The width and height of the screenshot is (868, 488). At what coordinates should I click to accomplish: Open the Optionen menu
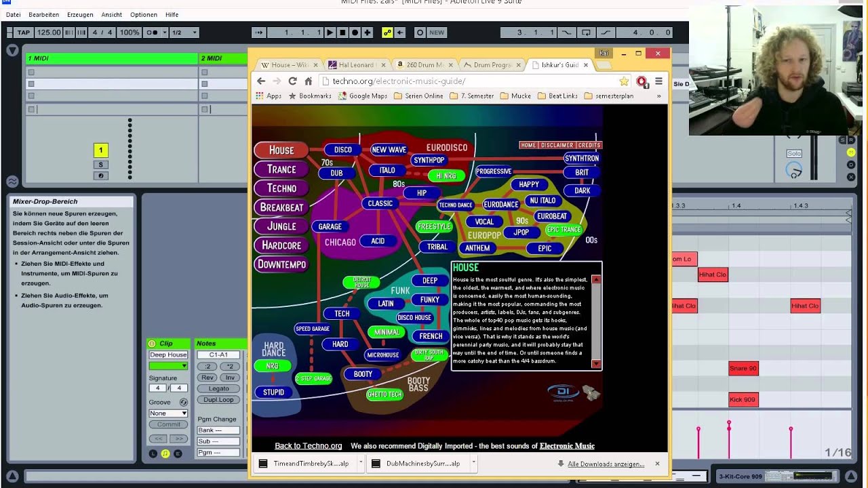click(x=144, y=14)
